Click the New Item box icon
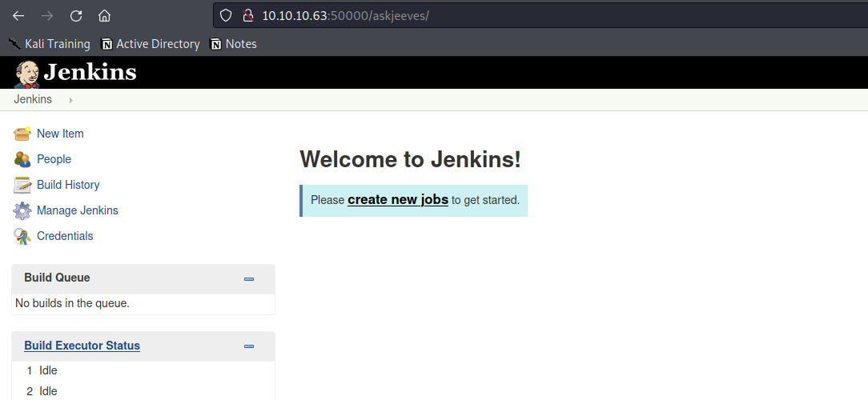Screen dimensions: 868x400 pyautogui.click(x=22, y=134)
